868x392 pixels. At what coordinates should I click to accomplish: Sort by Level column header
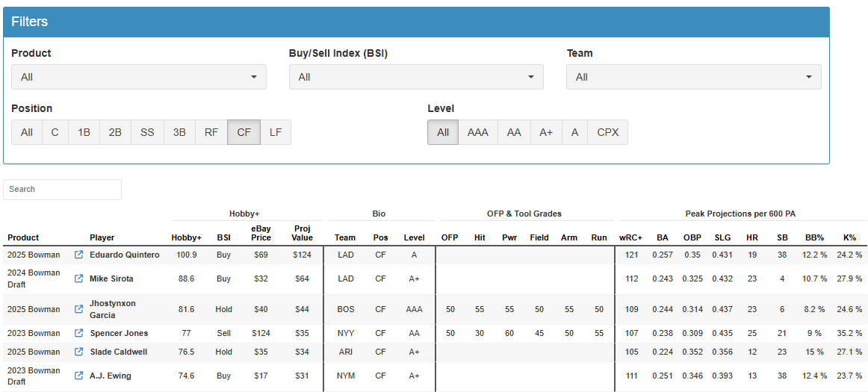(x=414, y=237)
